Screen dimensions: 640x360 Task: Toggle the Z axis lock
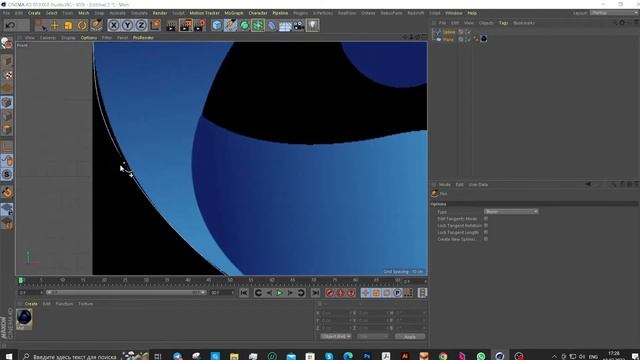pyautogui.click(x=141, y=25)
